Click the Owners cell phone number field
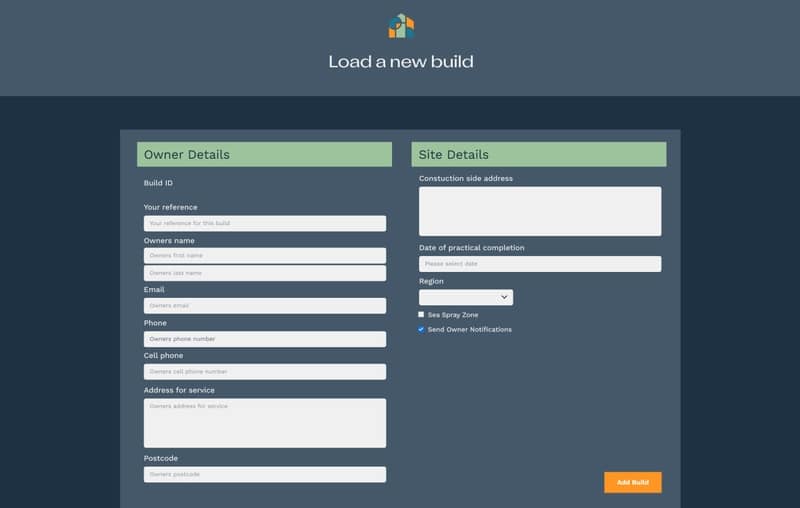 click(265, 371)
